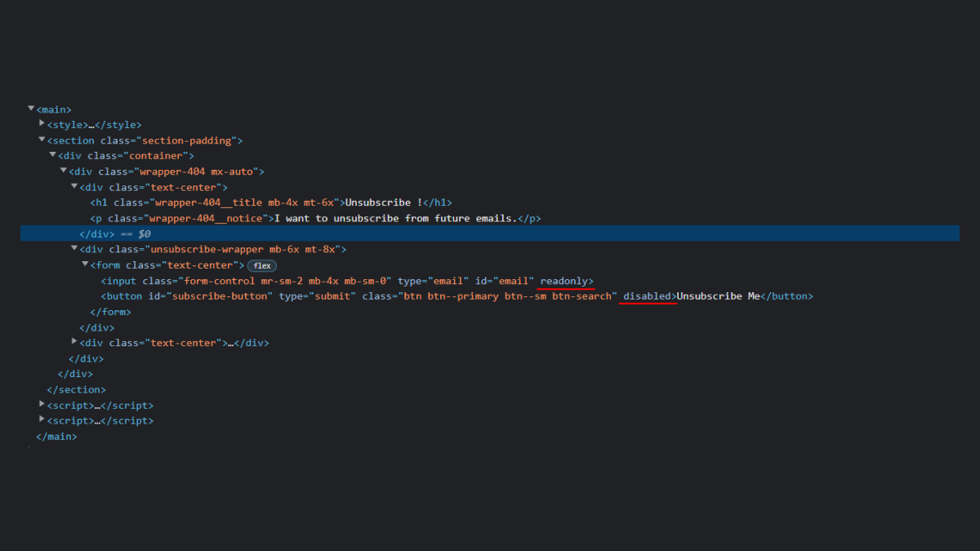Click the 'section-padding' class value
980x551 pixels.
[x=189, y=140]
